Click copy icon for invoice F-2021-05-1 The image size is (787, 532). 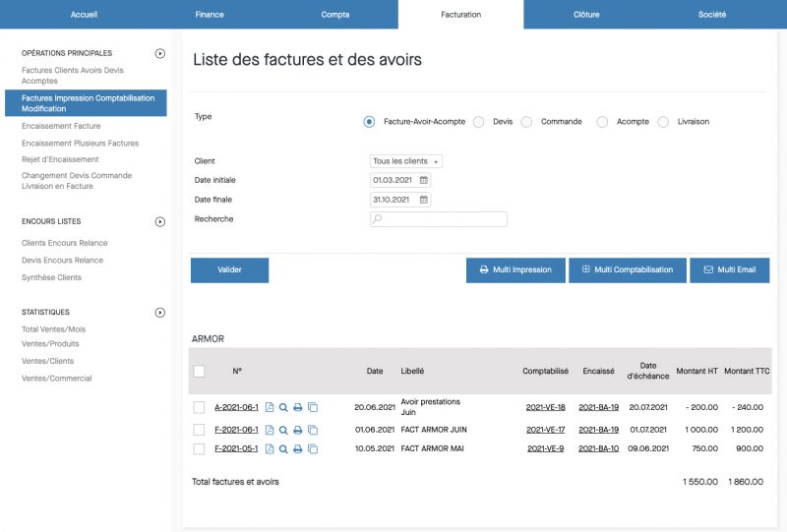click(x=313, y=449)
